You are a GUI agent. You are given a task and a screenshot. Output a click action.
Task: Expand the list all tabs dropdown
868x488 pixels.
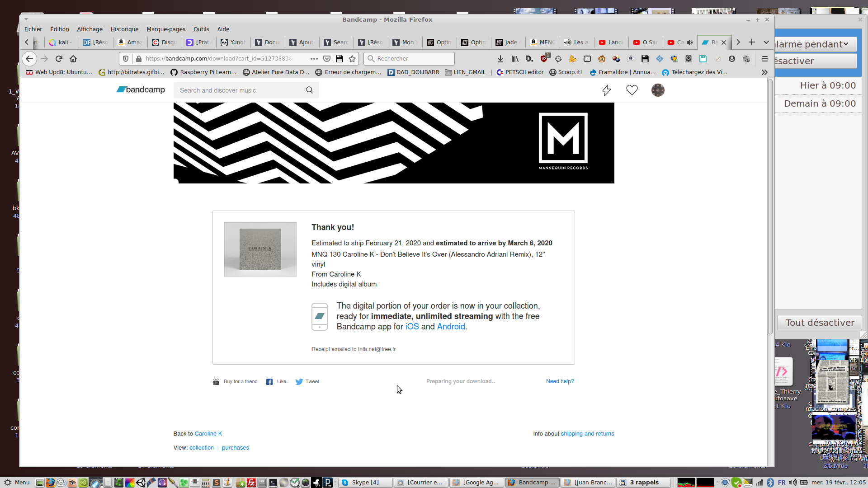click(x=766, y=42)
